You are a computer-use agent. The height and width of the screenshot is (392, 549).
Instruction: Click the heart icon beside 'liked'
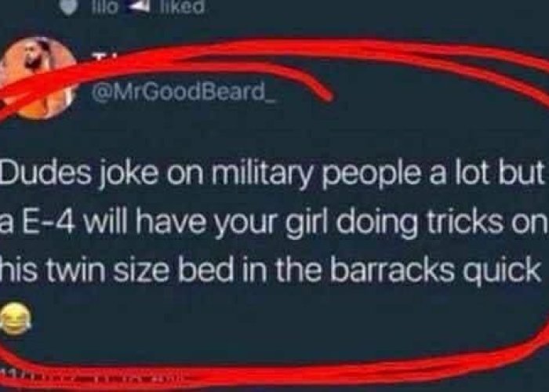69,7
